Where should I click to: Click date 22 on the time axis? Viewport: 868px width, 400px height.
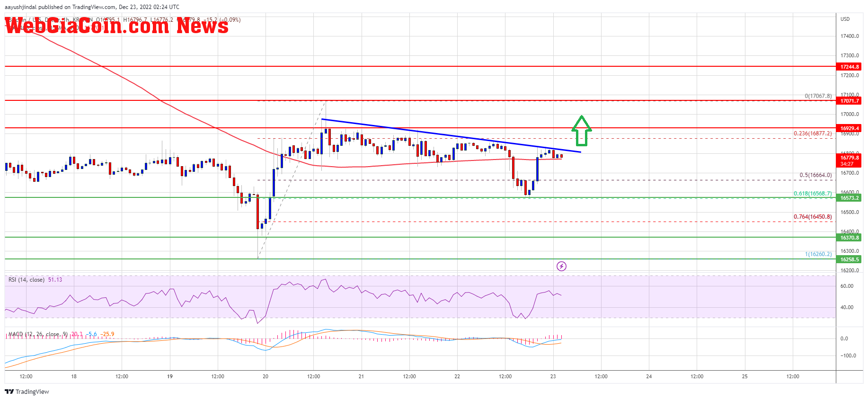tap(457, 376)
